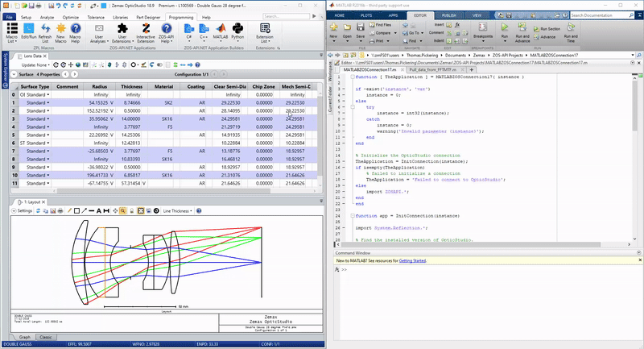Viewport: 644px width, 349px height.
Task: Expand Layout Settings chevron
Action: point(14,211)
